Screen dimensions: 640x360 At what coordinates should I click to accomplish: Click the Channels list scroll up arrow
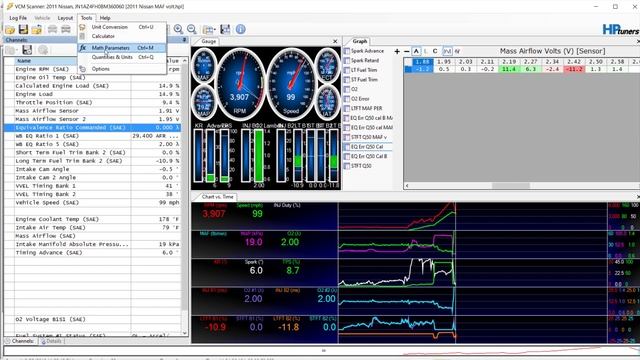coord(184,60)
